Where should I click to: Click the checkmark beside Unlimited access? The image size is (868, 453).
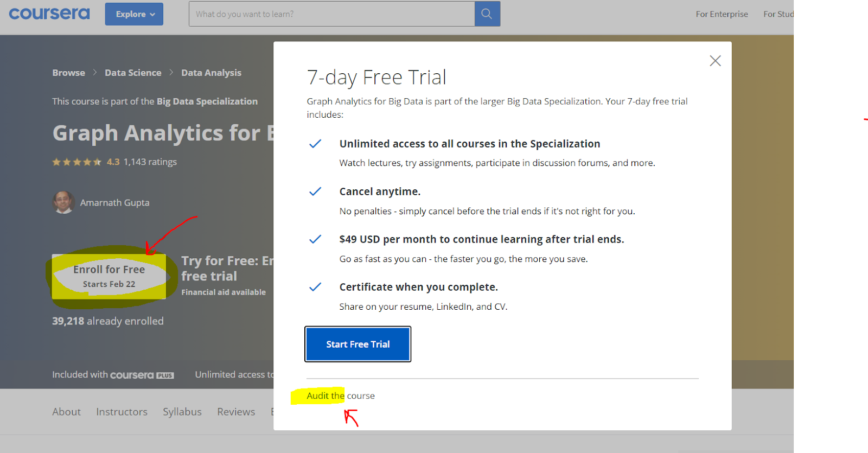[315, 144]
